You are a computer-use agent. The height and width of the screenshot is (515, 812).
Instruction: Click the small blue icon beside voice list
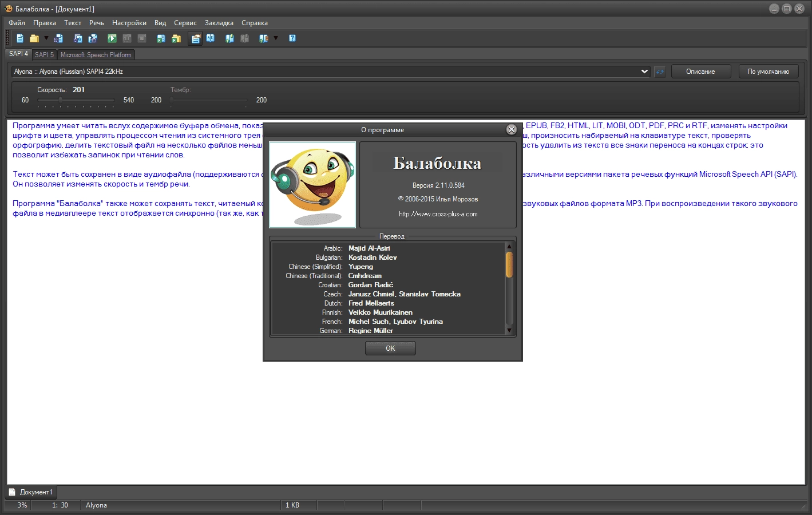pyautogui.click(x=660, y=72)
